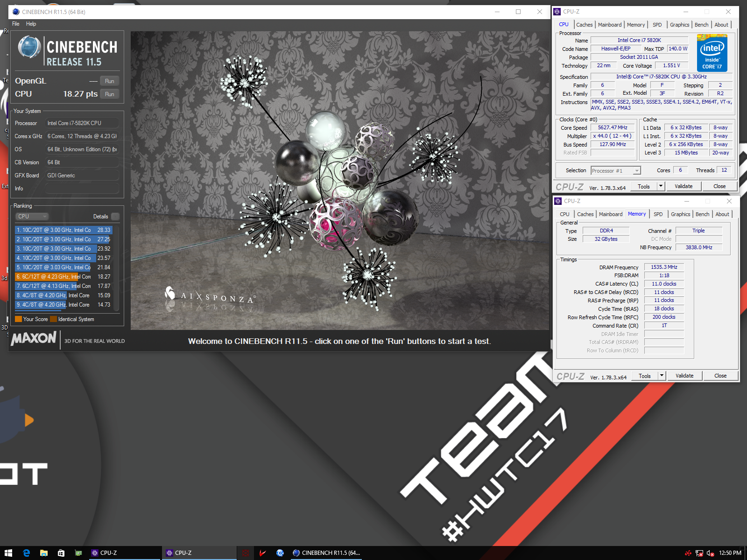Select the SPD tab in upper CPU-Z
This screenshot has height=560, width=747.
657,25
